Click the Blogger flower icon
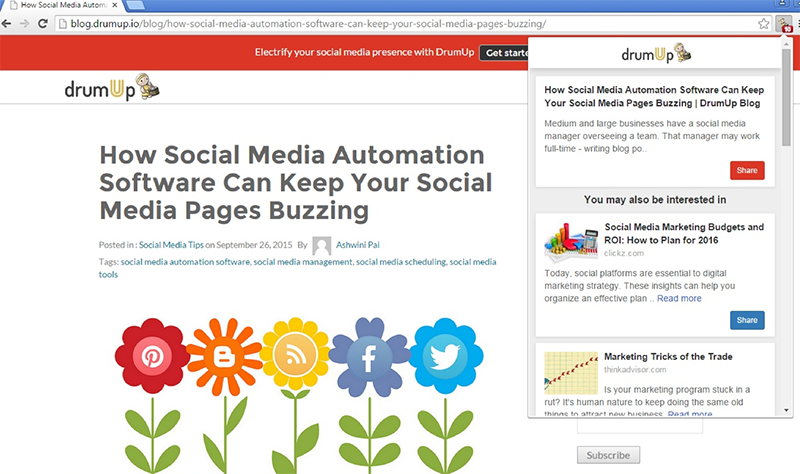The width and height of the screenshot is (800, 474). click(224, 357)
